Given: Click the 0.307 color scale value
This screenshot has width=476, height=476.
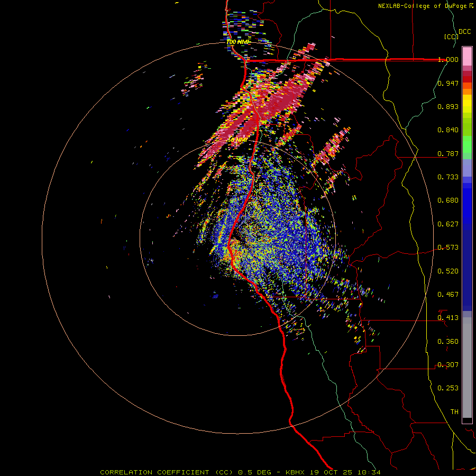Looking at the screenshot, I should point(448,365).
